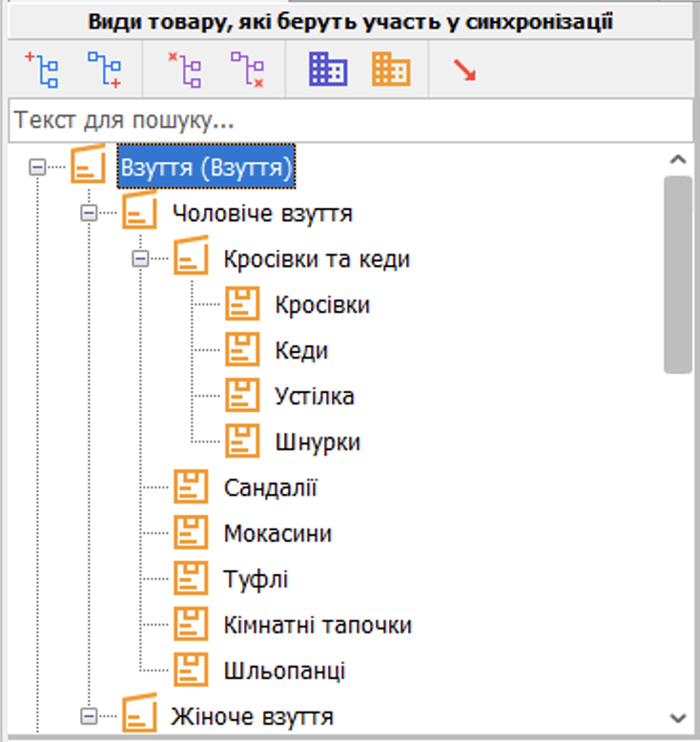Click the item icon next to Шнурки
The image size is (700, 742).
tap(242, 441)
